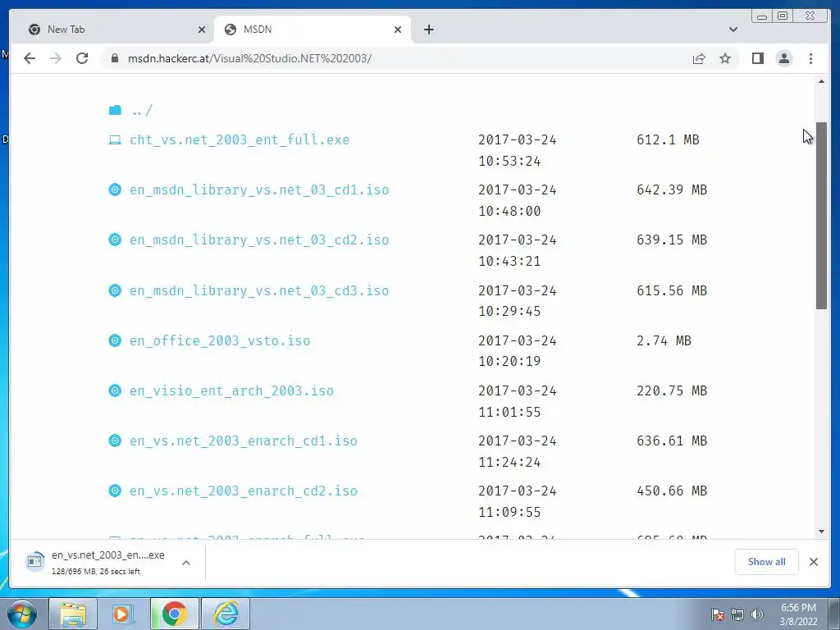The height and width of the screenshot is (630, 840).
Task: Click the scrollbar down arrow
Action: [821, 532]
